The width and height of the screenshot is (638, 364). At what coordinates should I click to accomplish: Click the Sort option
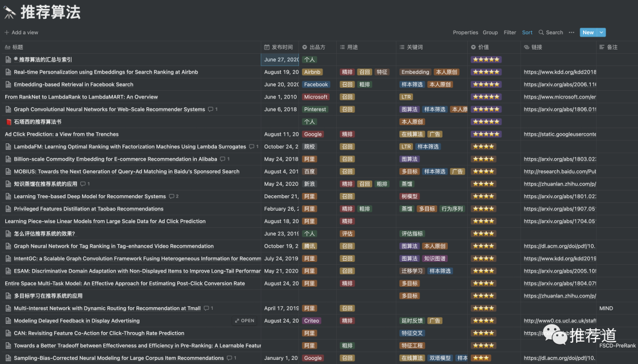point(527,32)
